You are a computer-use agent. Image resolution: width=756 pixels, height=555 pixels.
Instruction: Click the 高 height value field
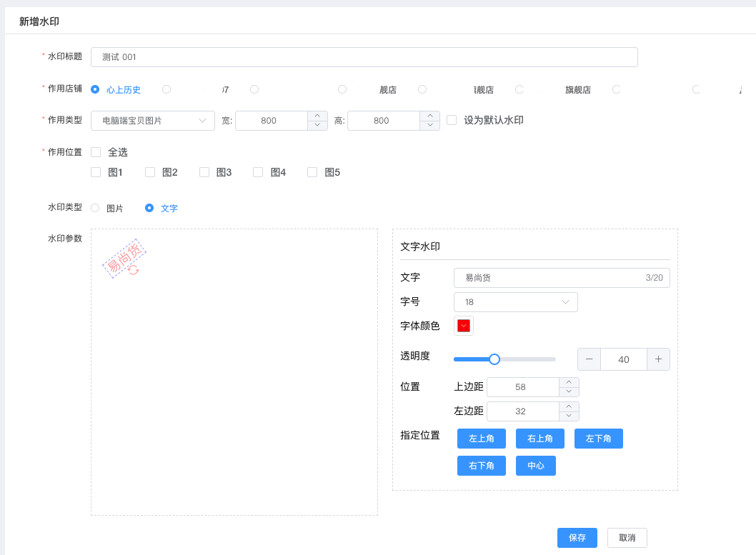tap(384, 121)
